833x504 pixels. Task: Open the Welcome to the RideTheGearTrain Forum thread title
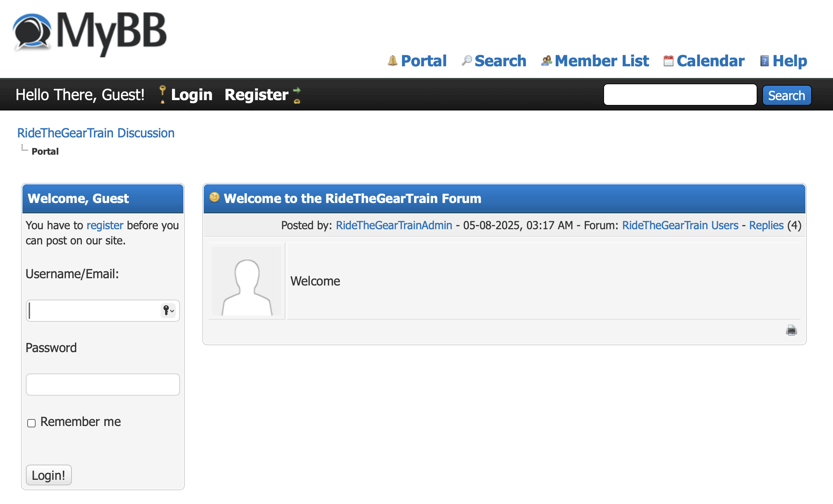pos(353,198)
